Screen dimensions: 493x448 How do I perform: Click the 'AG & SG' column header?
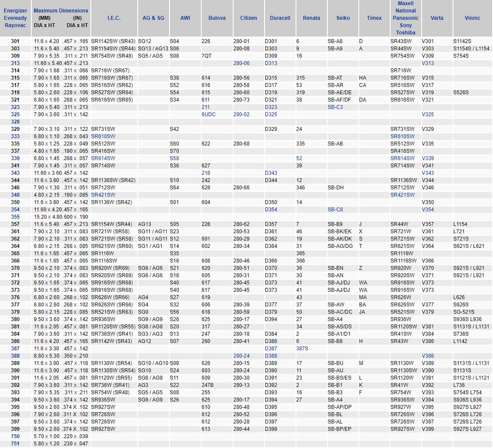coord(153,18)
